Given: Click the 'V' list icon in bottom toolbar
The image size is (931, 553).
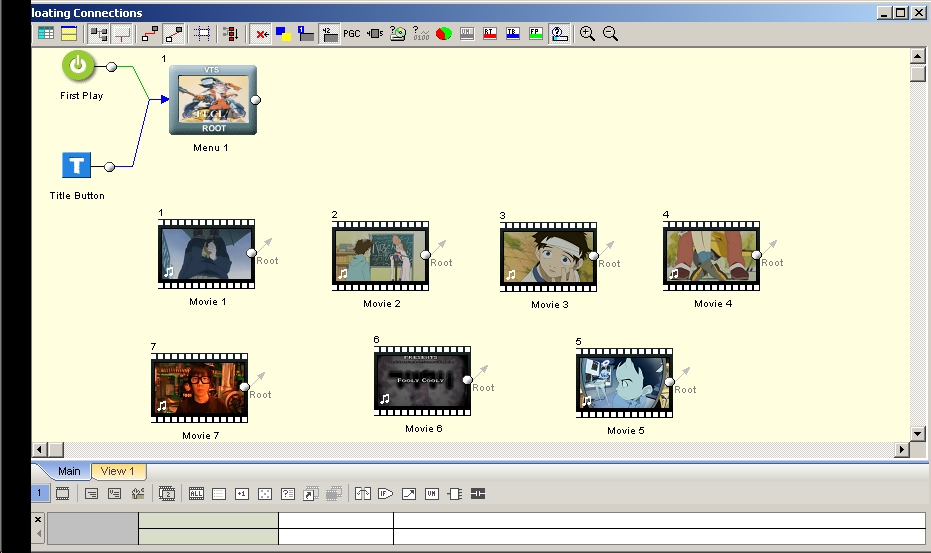Looking at the screenshot, I should coord(115,494).
